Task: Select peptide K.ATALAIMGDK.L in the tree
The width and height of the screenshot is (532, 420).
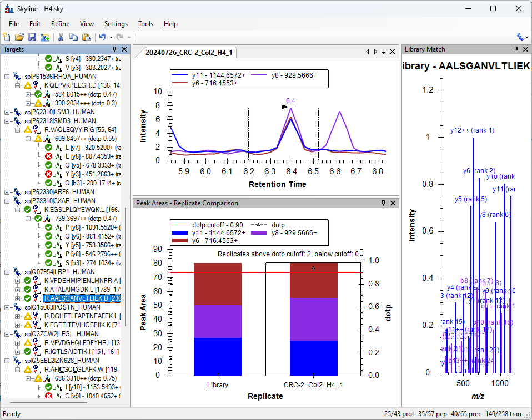Action: (68, 290)
